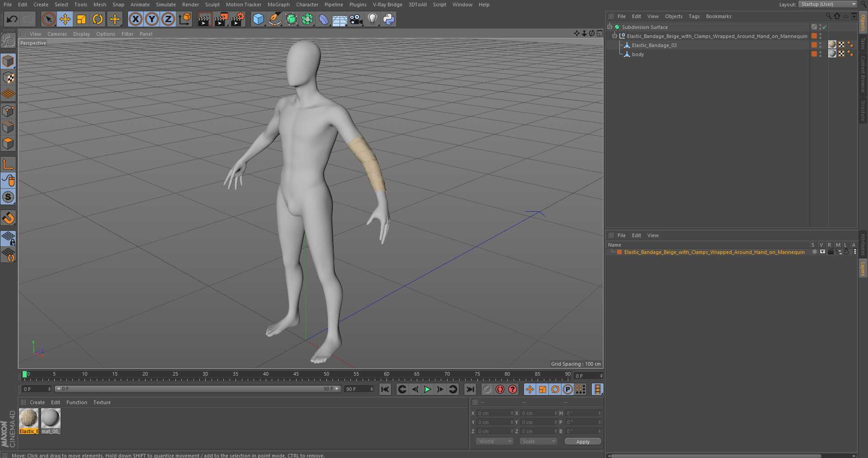Click Apply in coordinates panel
The height and width of the screenshot is (458, 868).
(583, 442)
